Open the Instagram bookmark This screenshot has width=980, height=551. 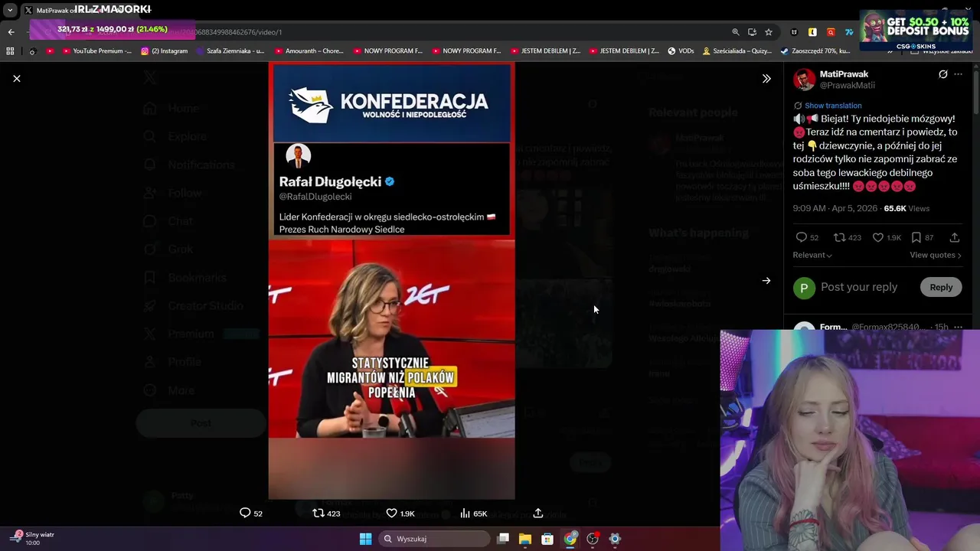click(x=164, y=51)
